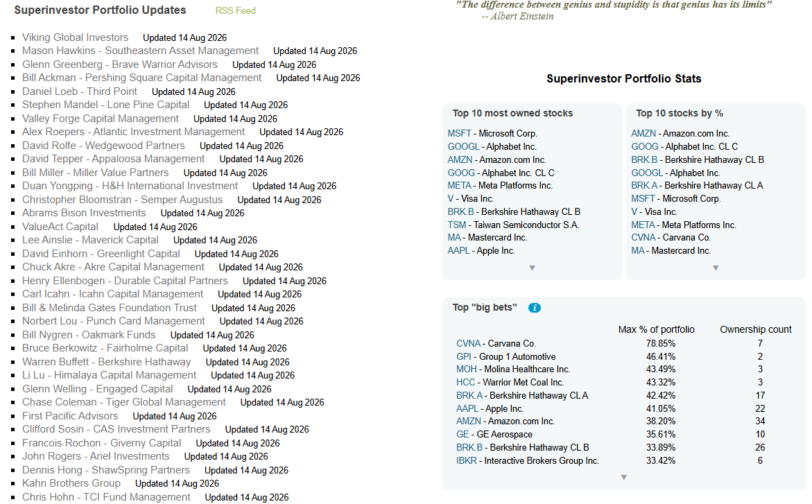812x504 pixels.
Task: Open Glenn Welling - Engaged Capital
Action: (x=97, y=389)
